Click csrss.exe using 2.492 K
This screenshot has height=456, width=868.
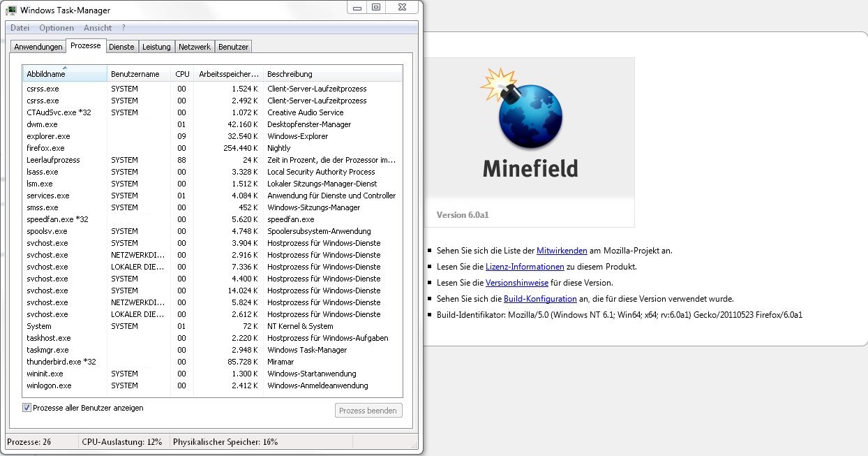[x=212, y=101]
